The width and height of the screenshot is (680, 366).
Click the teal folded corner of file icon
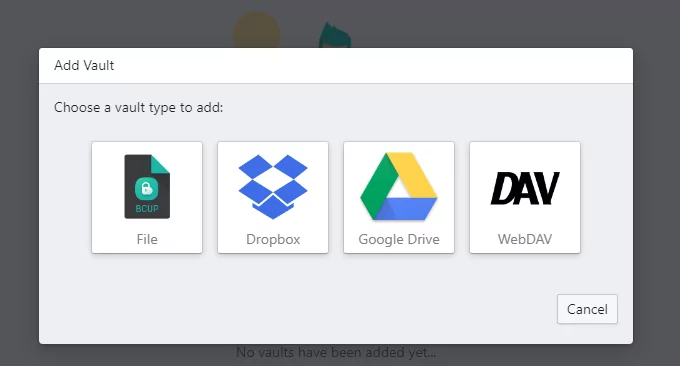tap(161, 164)
